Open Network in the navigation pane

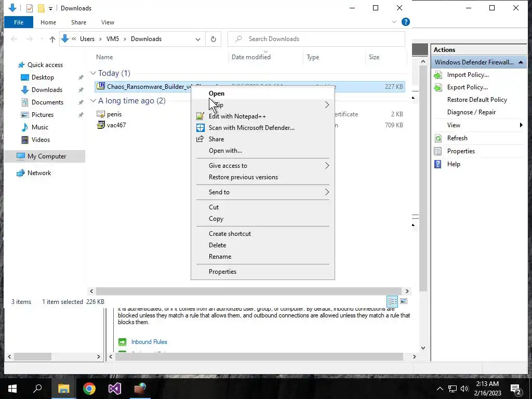pyautogui.click(x=39, y=172)
